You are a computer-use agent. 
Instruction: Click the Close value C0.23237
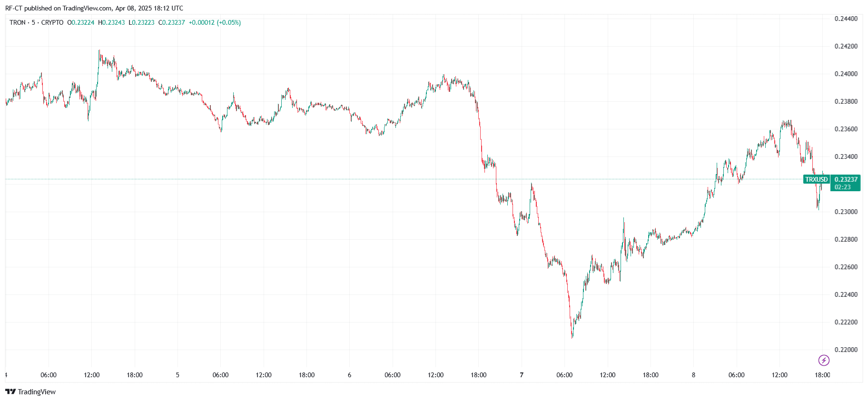tap(171, 22)
